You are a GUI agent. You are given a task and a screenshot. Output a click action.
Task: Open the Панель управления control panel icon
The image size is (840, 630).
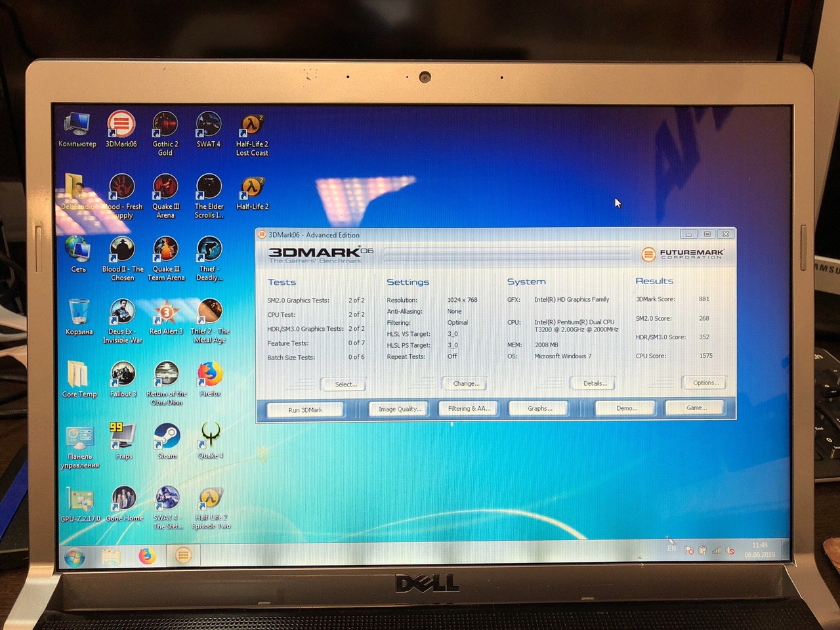[x=79, y=446]
